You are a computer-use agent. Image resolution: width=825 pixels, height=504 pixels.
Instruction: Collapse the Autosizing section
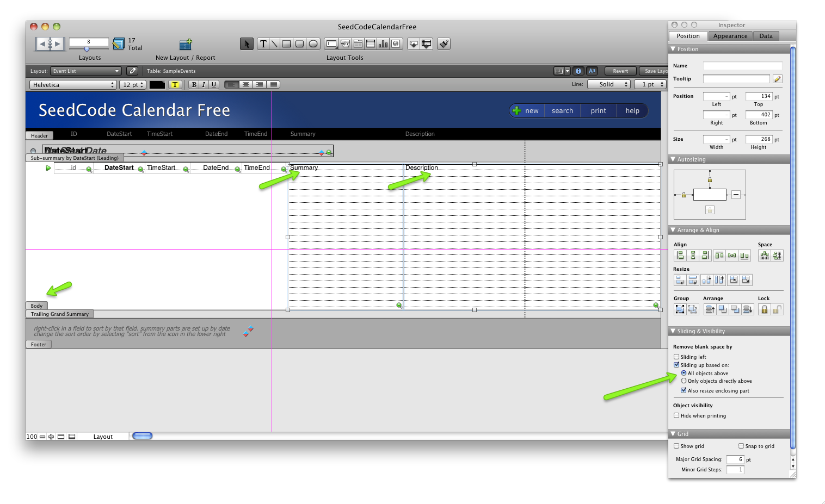673,159
